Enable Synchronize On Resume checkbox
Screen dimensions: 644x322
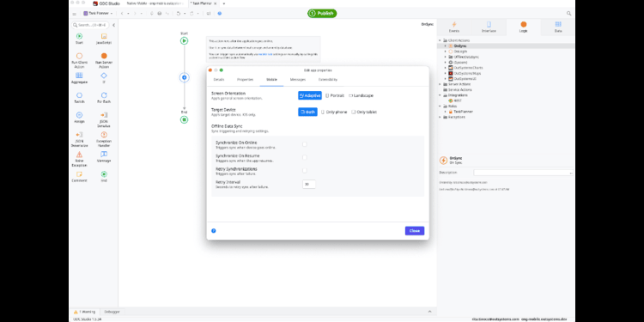pos(304,157)
